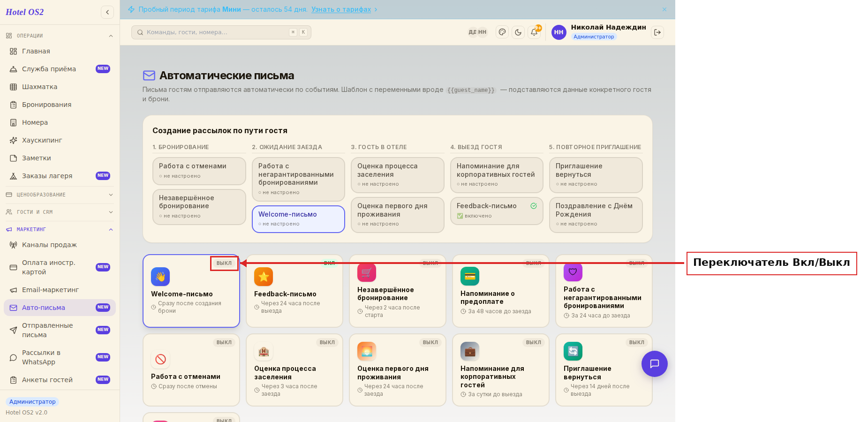The image size is (868, 422).
Task: Click the cart icon on Незавершённое бронирование card
Action: [x=367, y=272]
